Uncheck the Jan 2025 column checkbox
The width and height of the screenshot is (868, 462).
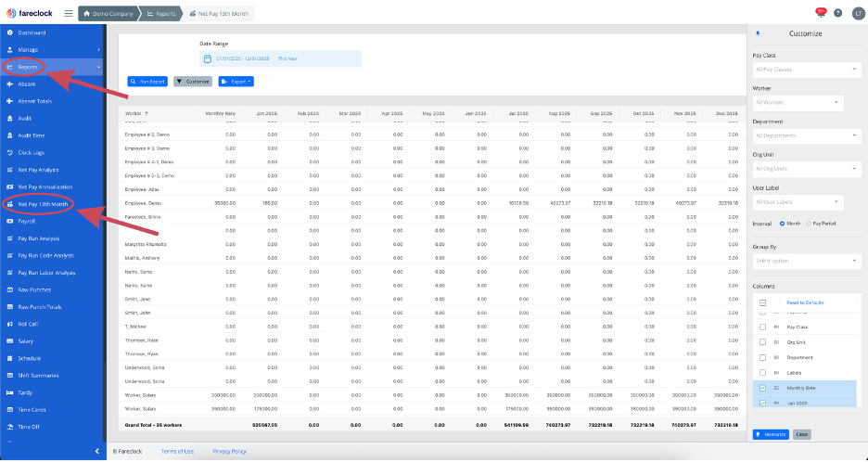click(763, 404)
